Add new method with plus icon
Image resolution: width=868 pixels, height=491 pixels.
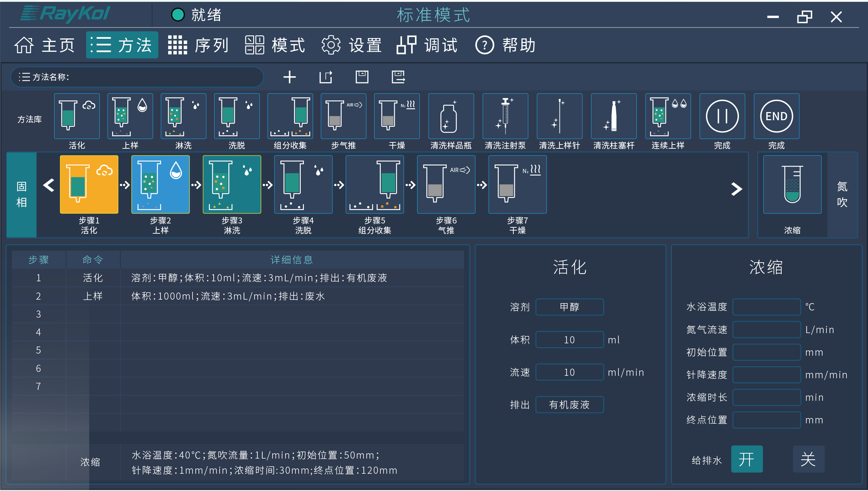point(289,77)
